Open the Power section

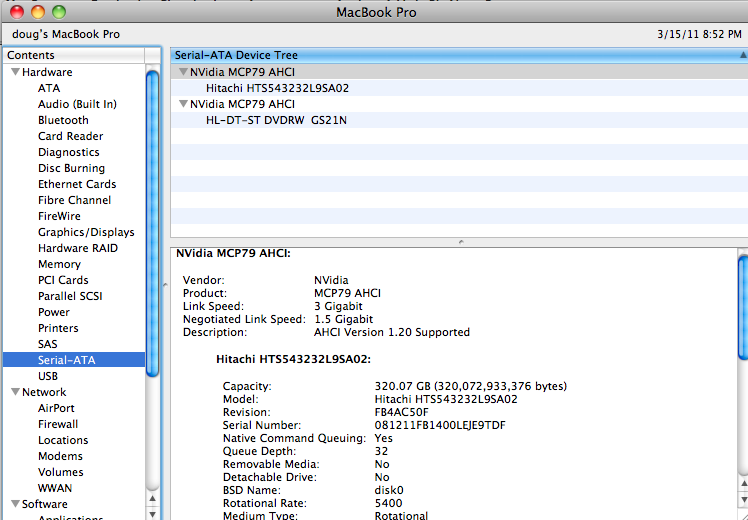click(x=54, y=312)
